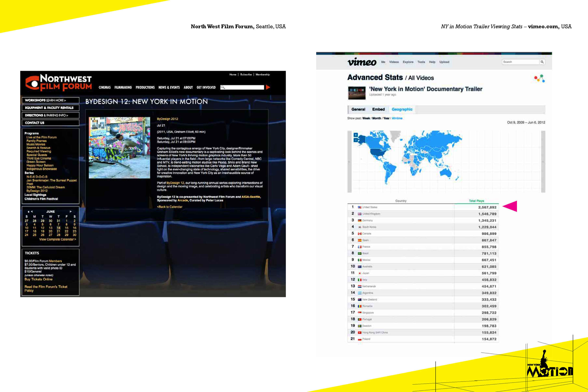Click Buy Tickets Online link

click(38, 279)
